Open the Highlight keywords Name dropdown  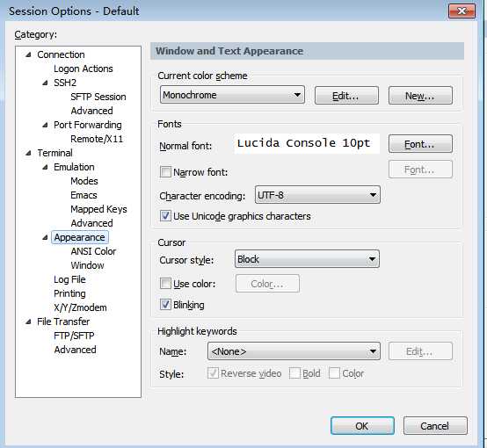tap(294, 351)
